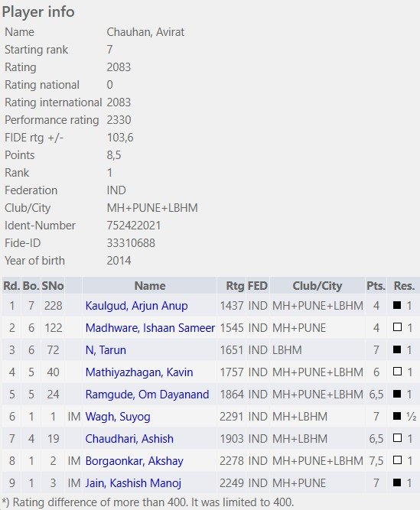420x510 pixels.
Task: Open Chaudhari, Ashish player link
Action: tap(129, 439)
